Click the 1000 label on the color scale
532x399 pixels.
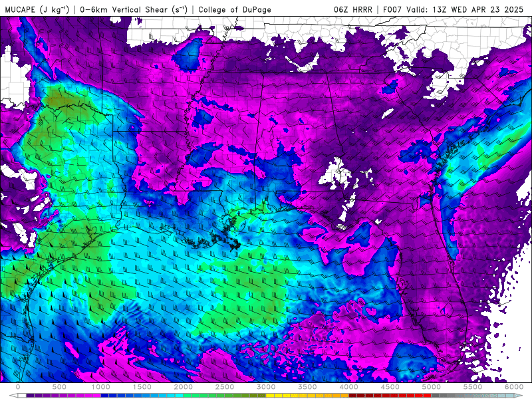(101, 387)
